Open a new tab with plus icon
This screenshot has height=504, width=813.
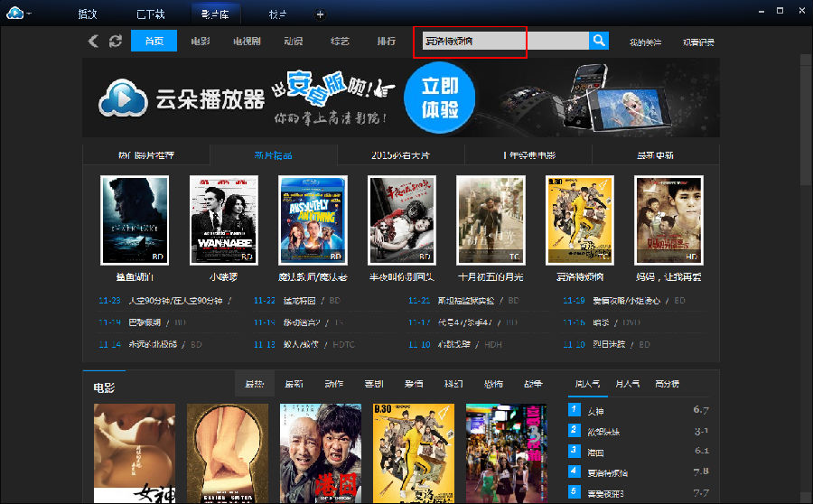(x=320, y=14)
